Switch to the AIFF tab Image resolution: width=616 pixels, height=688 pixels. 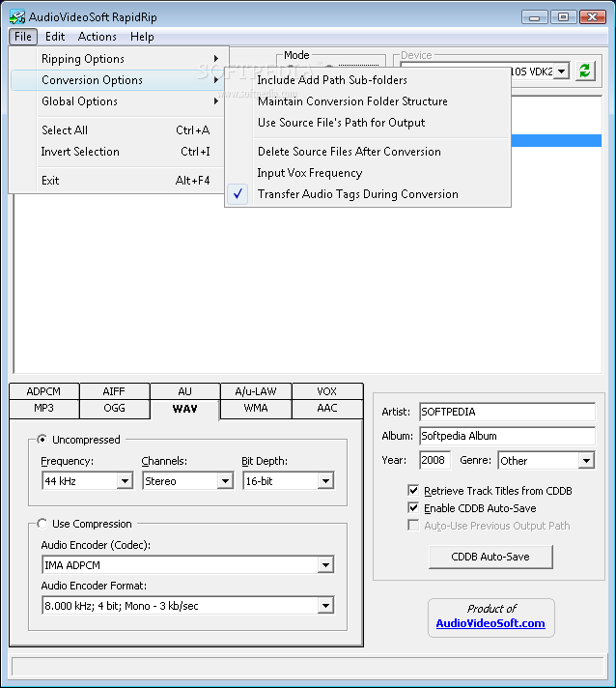click(115, 391)
